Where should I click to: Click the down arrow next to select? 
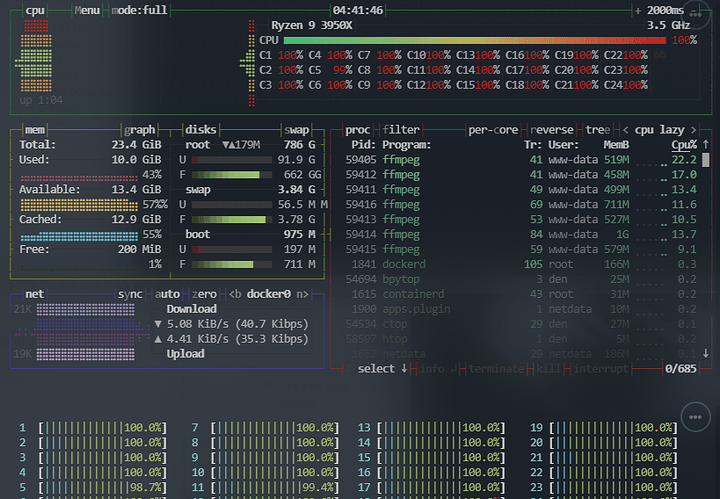(x=404, y=369)
